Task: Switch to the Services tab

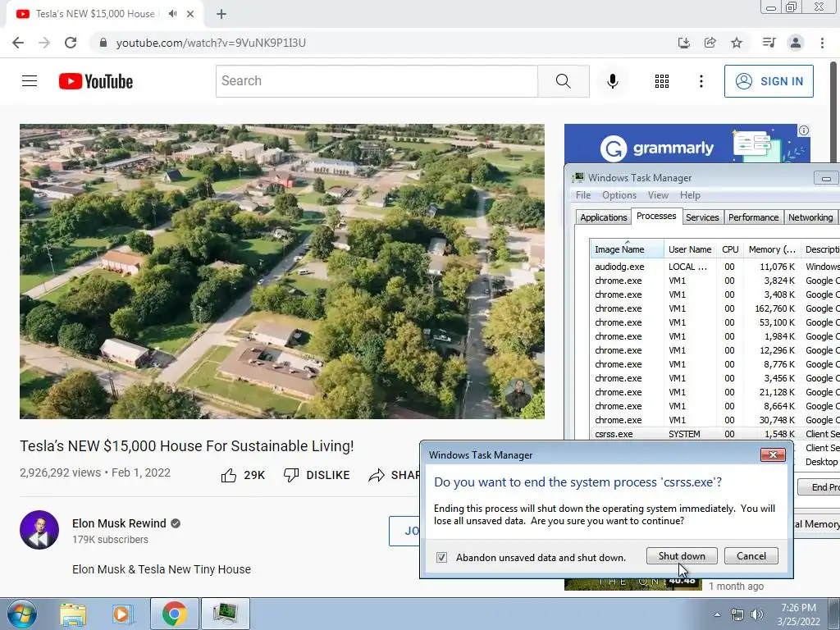Action: (x=702, y=217)
